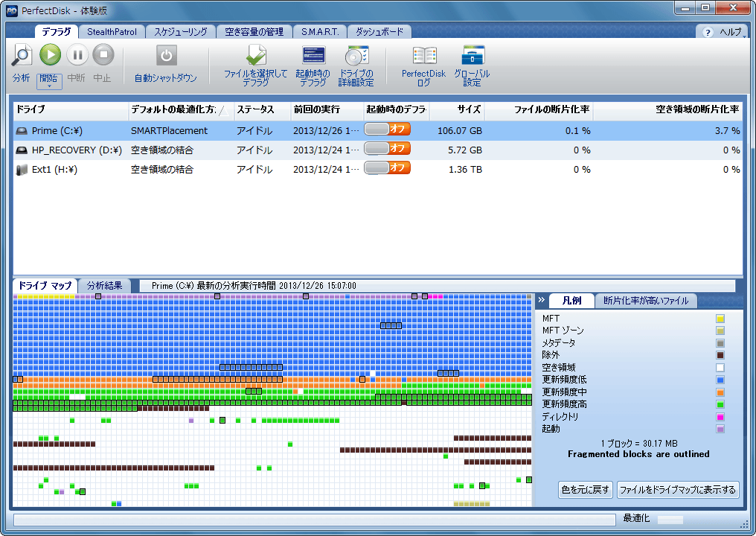Switch to the デフラグ tab
This screenshot has width=756, height=536.
(57, 31)
